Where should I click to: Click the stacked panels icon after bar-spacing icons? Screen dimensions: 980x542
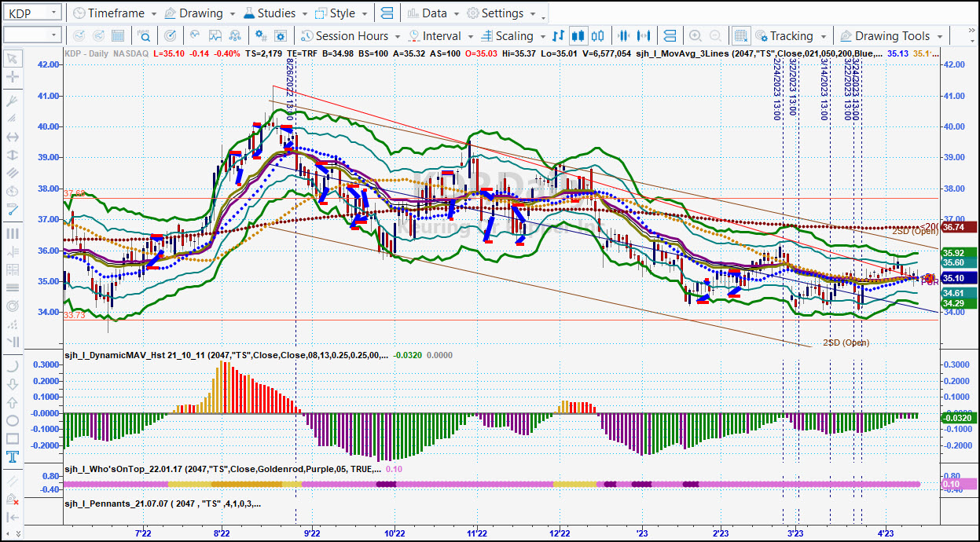[x=670, y=35]
